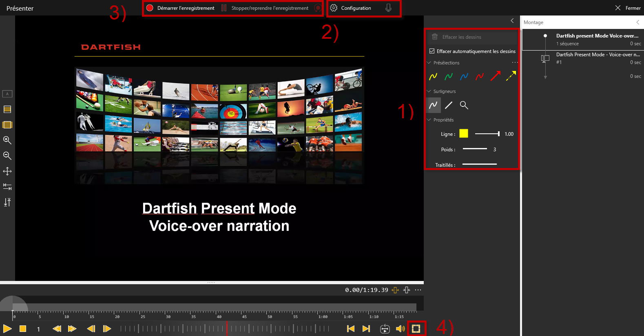Open the yellow Ligne color swatch
The width and height of the screenshot is (644, 336).
tap(464, 133)
